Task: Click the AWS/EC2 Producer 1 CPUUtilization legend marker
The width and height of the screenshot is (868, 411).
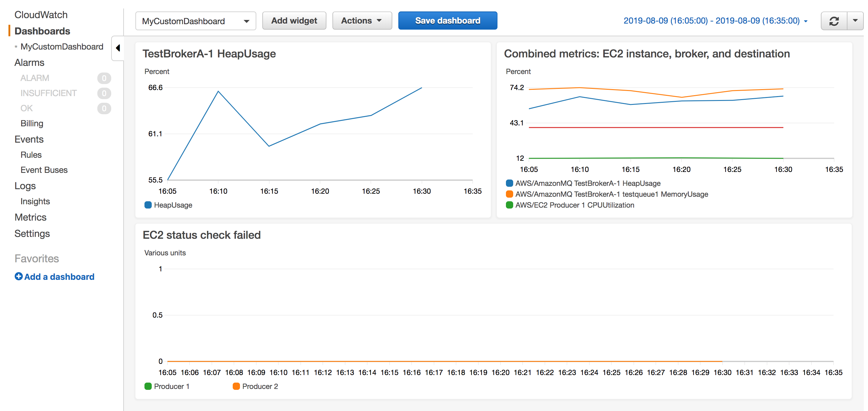Action: pyautogui.click(x=509, y=205)
